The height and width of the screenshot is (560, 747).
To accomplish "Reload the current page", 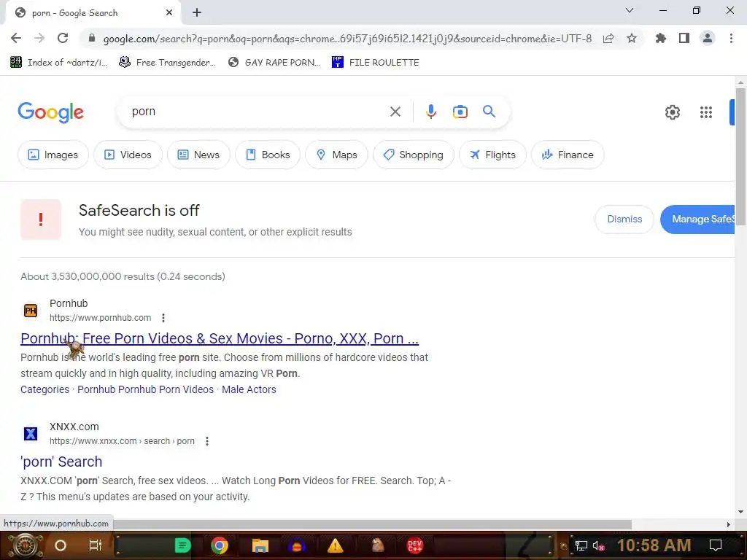I will [63, 38].
